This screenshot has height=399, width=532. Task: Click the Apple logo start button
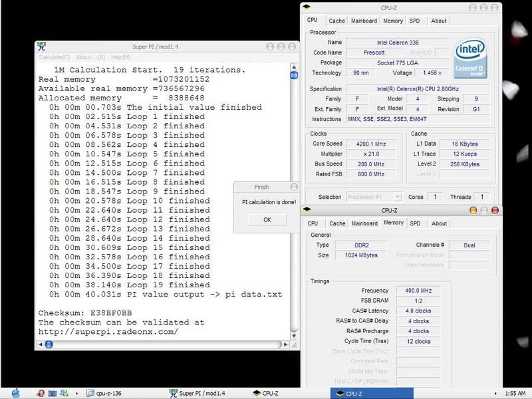tap(15, 393)
